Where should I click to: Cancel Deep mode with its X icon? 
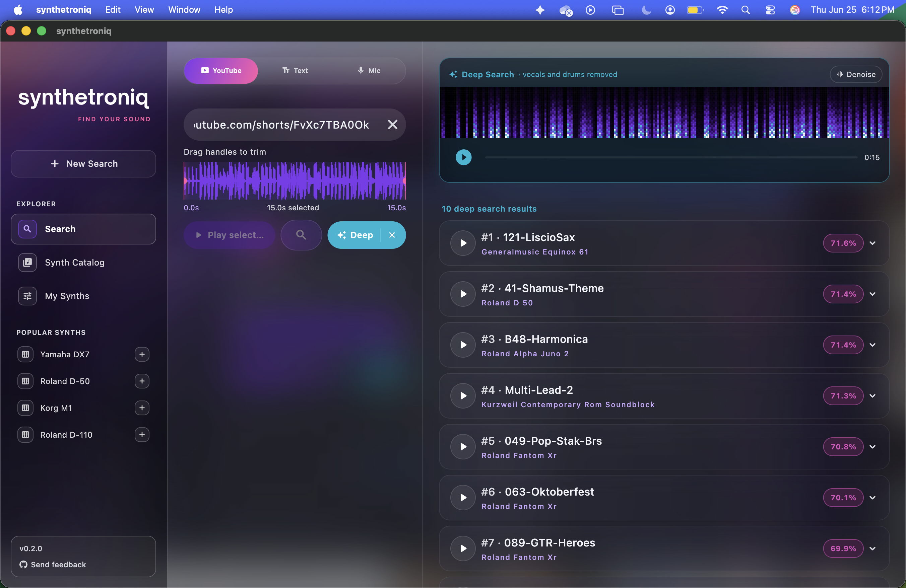click(392, 235)
